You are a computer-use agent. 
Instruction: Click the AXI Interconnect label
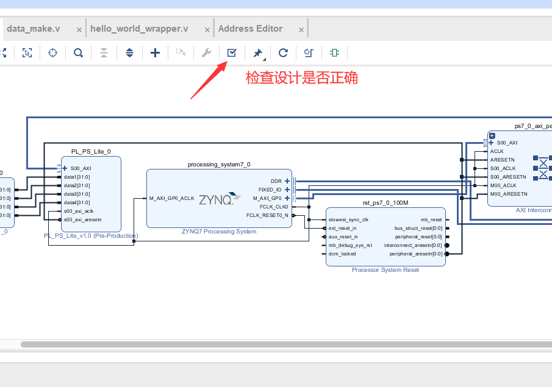[534, 210]
